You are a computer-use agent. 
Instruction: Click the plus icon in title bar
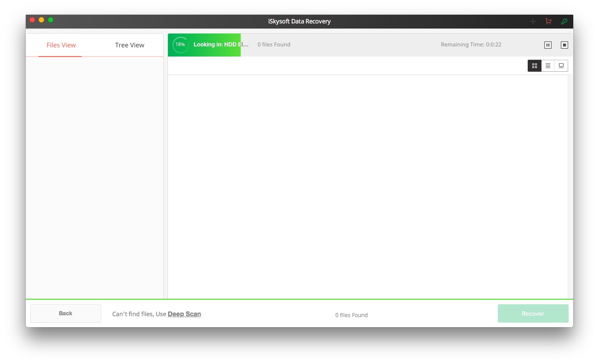point(533,22)
